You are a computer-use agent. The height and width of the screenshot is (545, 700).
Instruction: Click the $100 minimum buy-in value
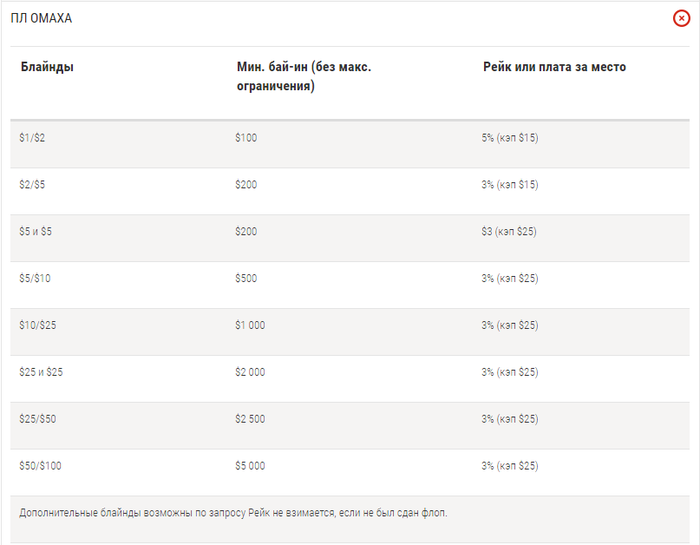coord(246,138)
